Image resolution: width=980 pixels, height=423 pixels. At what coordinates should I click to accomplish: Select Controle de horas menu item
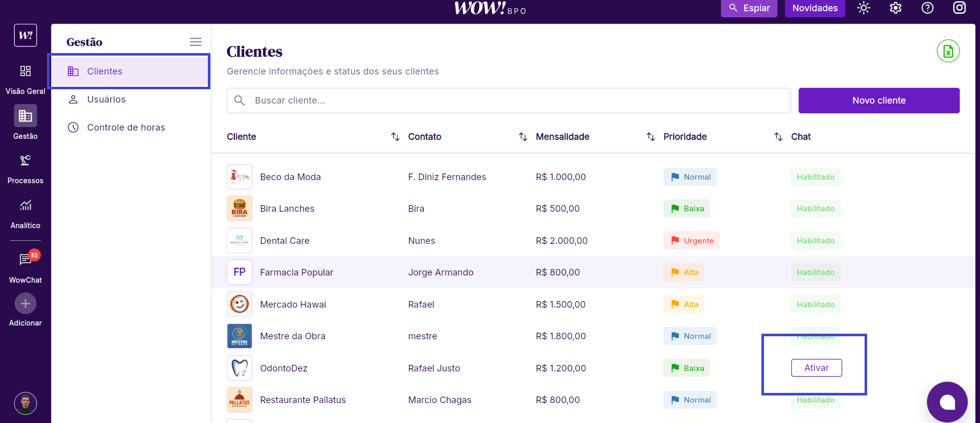[126, 128]
